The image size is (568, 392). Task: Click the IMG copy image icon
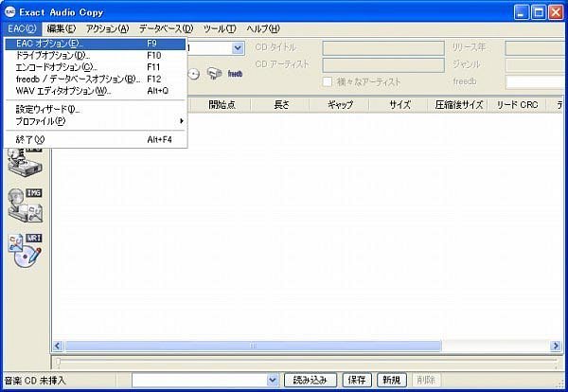(x=26, y=205)
